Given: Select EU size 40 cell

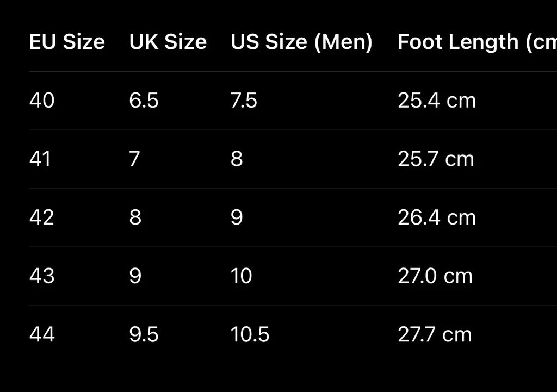Looking at the screenshot, I should pyautogui.click(x=42, y=101).
